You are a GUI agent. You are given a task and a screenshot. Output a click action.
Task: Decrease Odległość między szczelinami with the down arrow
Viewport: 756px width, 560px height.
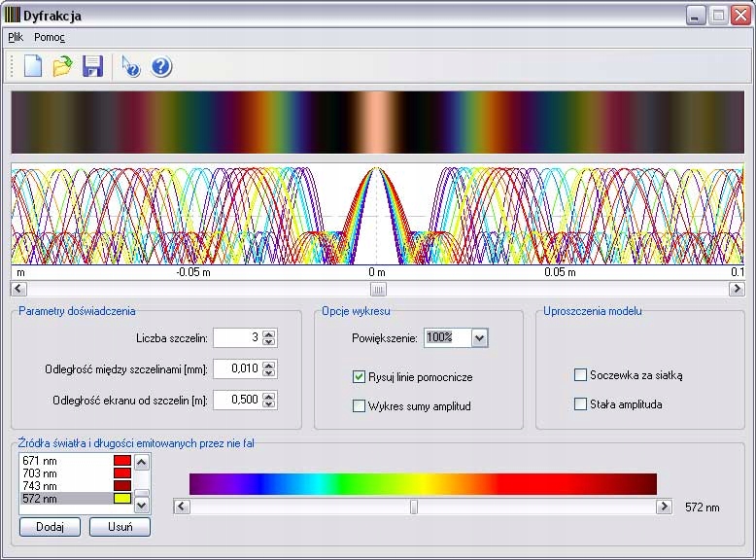pos(269,373)
